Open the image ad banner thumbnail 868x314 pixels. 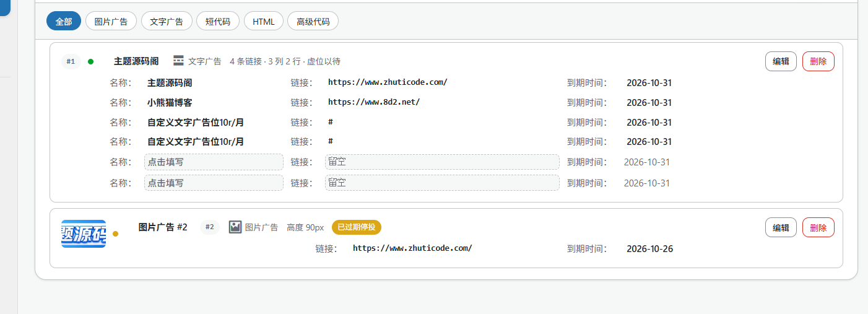[84, 233]
